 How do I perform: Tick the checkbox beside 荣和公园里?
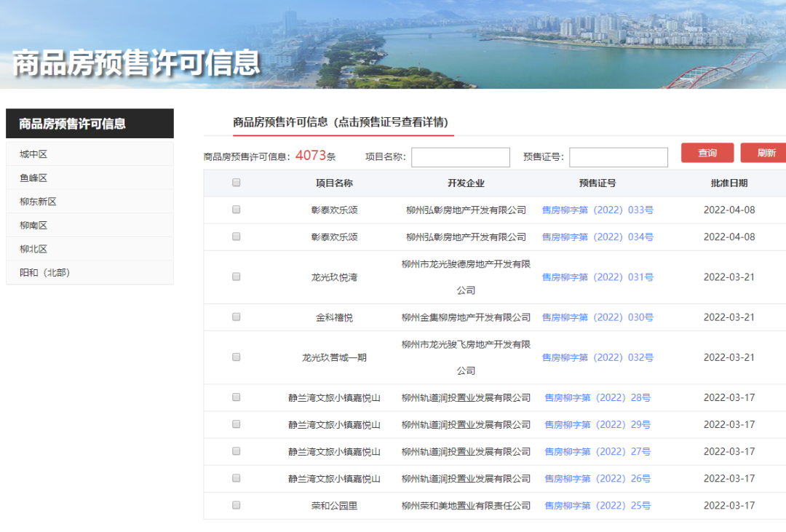coord(236,504)
